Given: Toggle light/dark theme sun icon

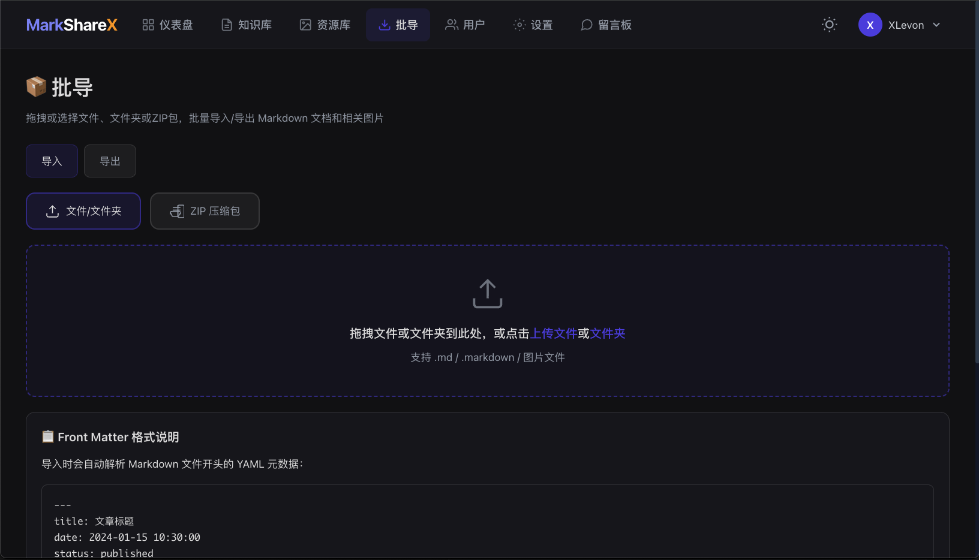Looking at the screenshot, I should (x=830, y=25).
